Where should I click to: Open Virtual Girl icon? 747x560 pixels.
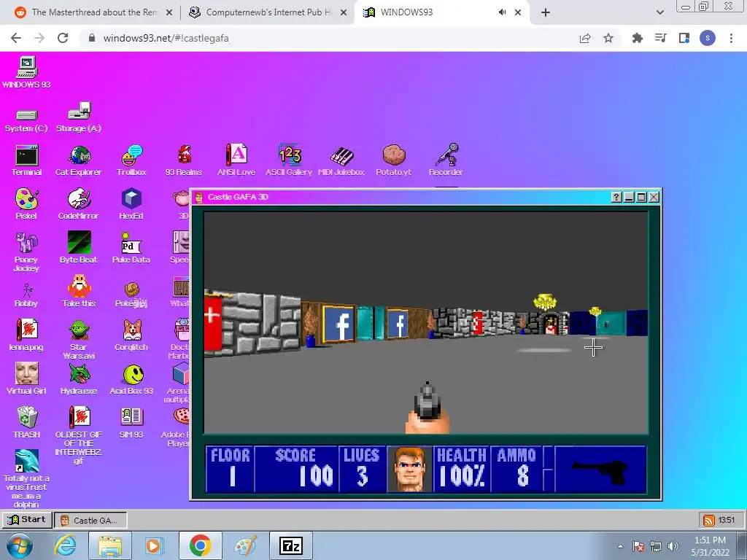click(x=27, y=379)
